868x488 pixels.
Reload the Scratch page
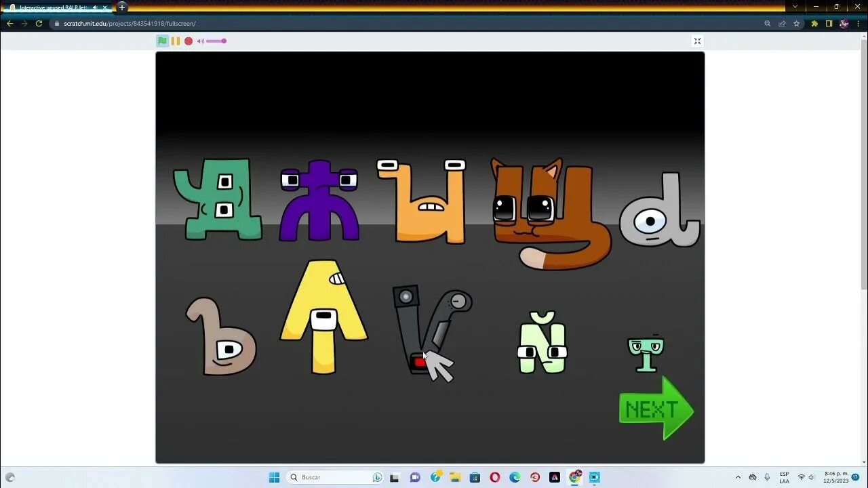[x=39, y=24]
